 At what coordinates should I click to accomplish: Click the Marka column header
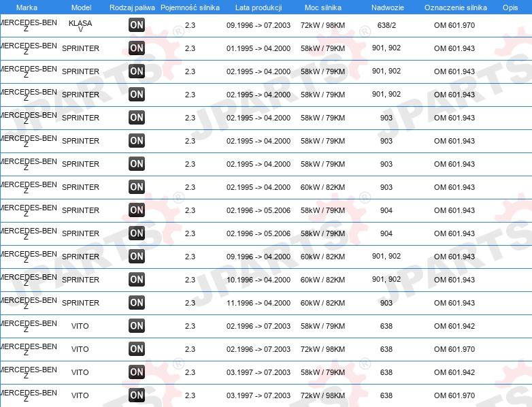point(27,7)
